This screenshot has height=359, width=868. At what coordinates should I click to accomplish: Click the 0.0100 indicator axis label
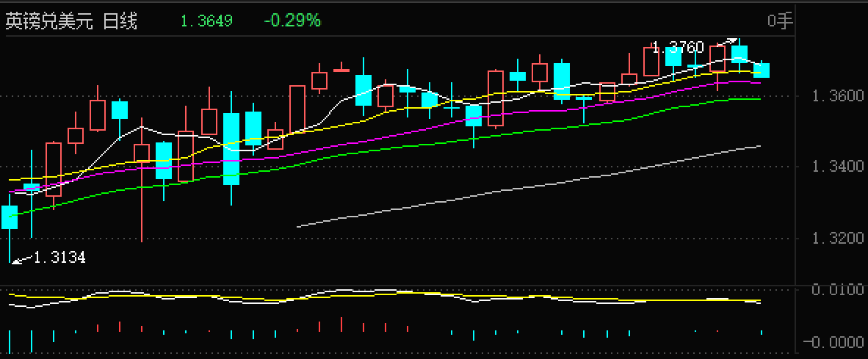tap(838, 290)
